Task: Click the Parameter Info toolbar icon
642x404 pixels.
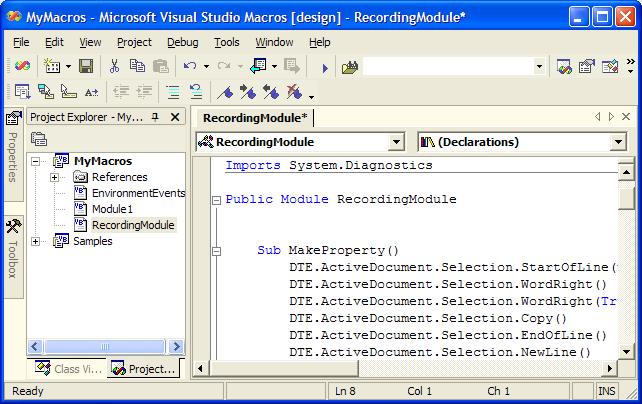Action: pyautogui.click(x=45, y=92)
